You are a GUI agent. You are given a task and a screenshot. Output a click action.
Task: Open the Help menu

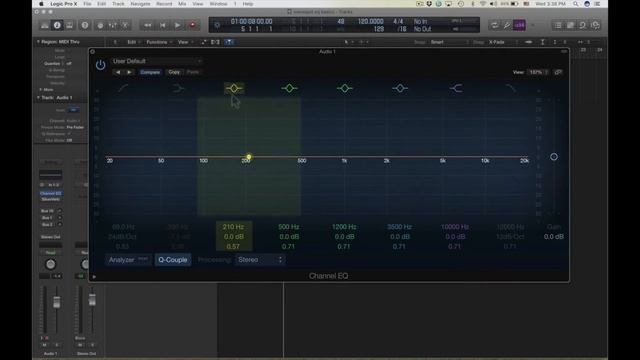click(x=248, y=4)
